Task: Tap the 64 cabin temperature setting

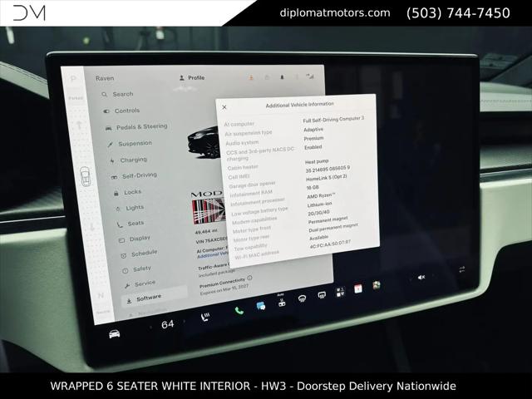Action: coord(168,324)
